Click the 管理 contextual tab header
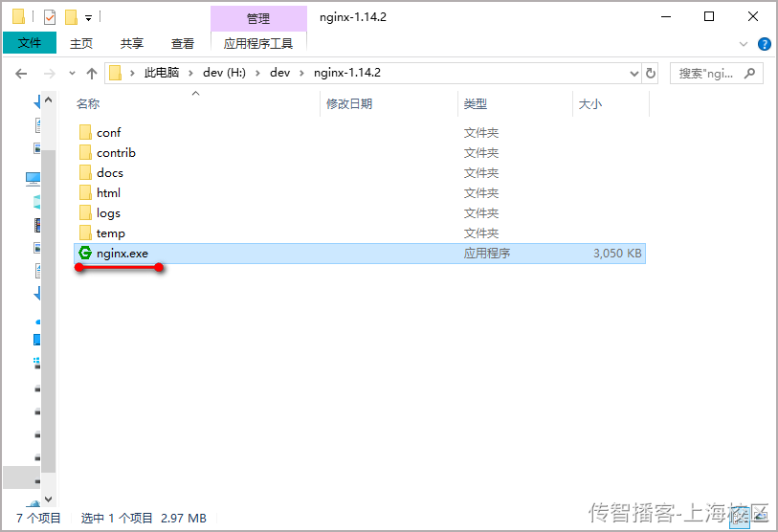 click(x=258, y=18)
